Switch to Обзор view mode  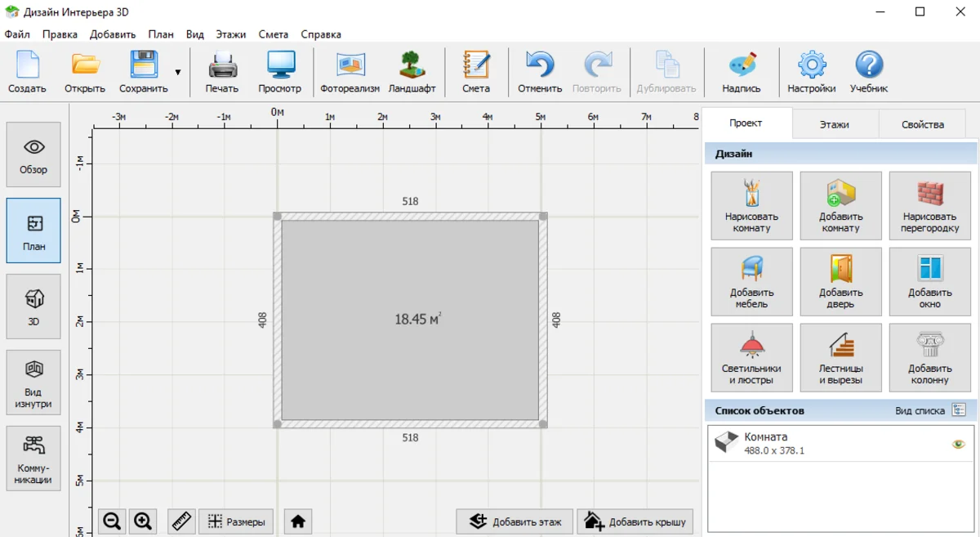pyautogui.click(x=33, y=154)
